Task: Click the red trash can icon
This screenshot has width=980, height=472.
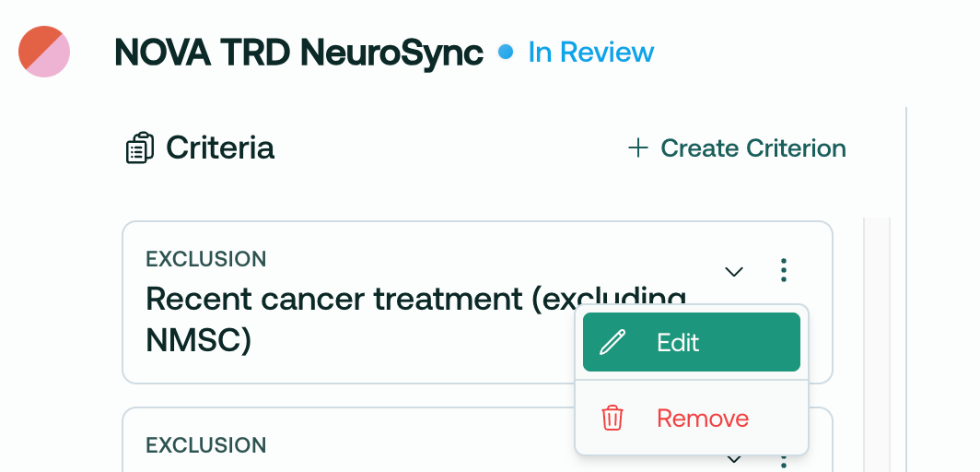Action: pos(612,419)
